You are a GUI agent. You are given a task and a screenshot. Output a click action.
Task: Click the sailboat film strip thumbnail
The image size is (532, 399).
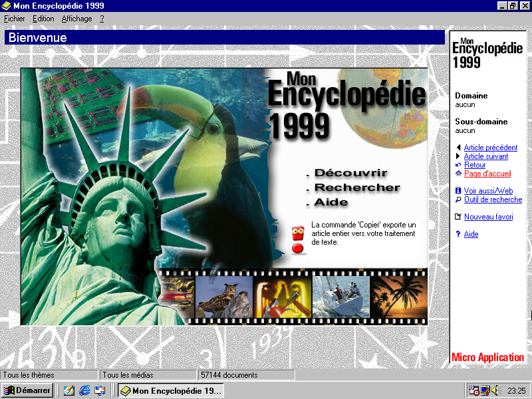click(340, 297)
